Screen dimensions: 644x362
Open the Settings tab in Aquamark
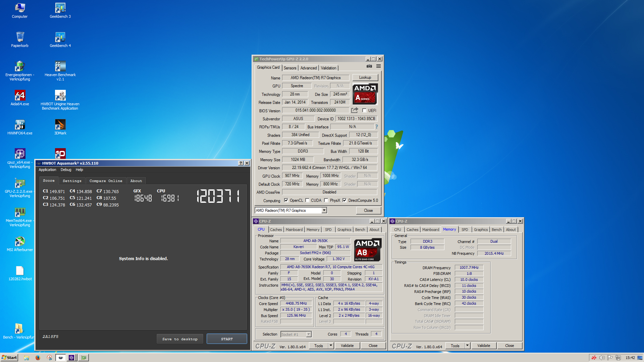coord(72,181)
